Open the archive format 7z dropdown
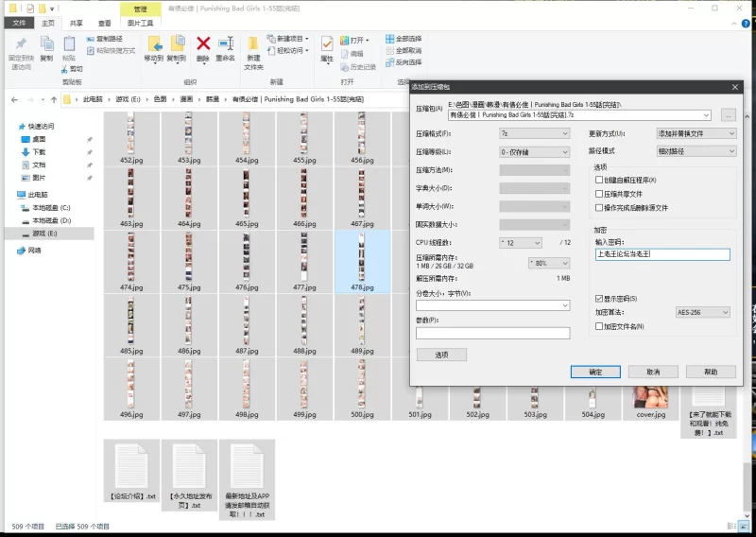Image resolution: width=756 pixels, height=537 pixels. (535, 134)
